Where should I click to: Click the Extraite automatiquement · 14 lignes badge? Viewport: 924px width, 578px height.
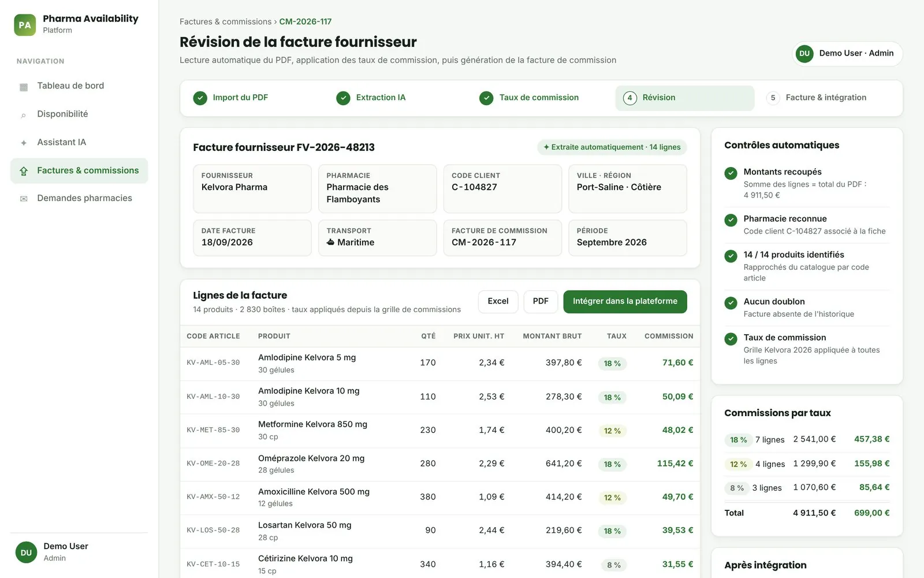pos(612,147)
